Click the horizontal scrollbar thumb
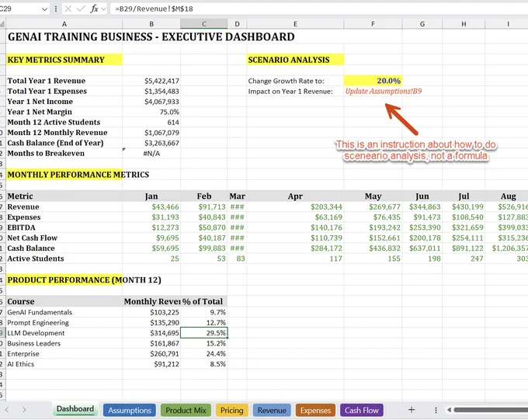This screenshot has width=528, height=420. pyautogui.click(x=491, y=410)
